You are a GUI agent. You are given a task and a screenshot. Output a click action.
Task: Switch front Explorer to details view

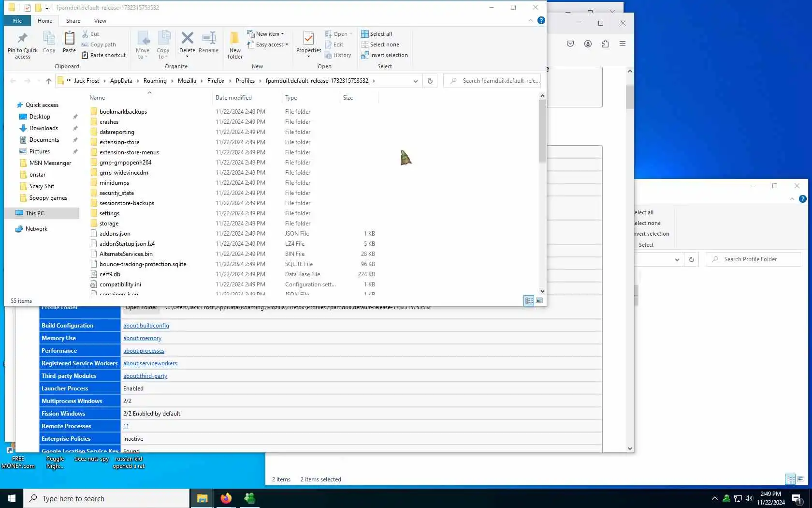pos(529,300)
